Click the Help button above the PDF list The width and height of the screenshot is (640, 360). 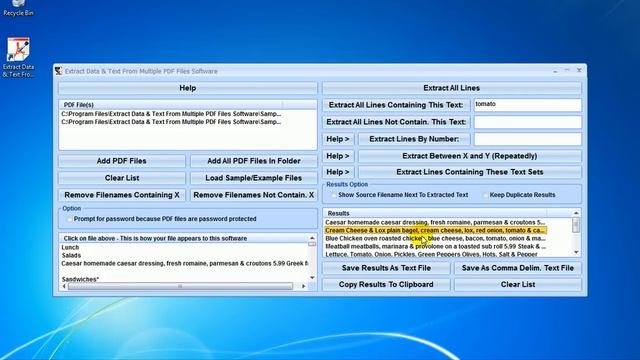click(x=188, y=88)
